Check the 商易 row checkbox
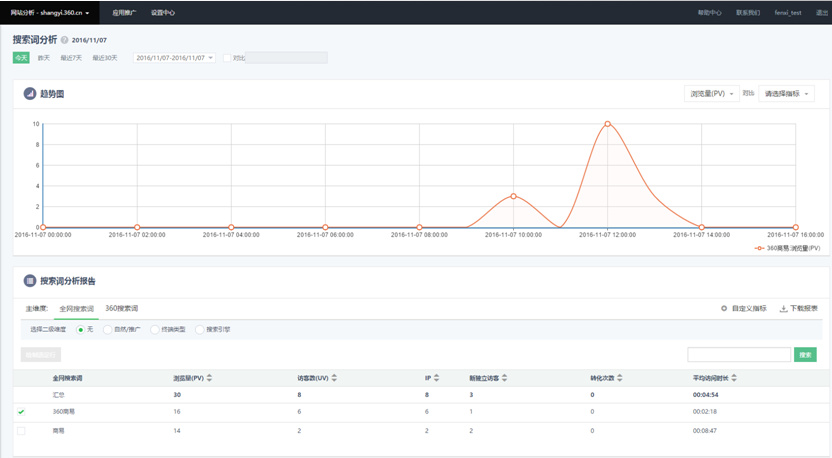 [21, 430]
